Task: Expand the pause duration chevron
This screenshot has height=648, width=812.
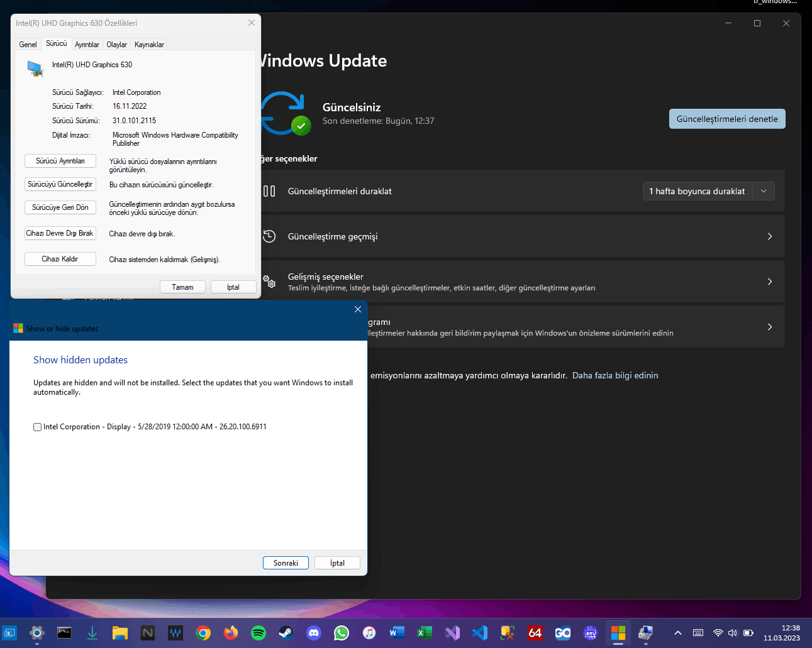Action: coord(764,191)
